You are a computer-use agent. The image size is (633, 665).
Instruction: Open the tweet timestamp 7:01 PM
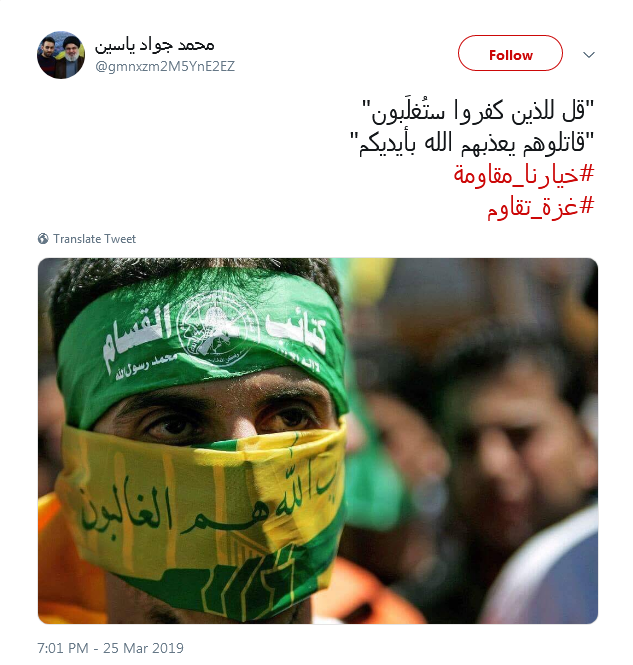coord(63,648)
